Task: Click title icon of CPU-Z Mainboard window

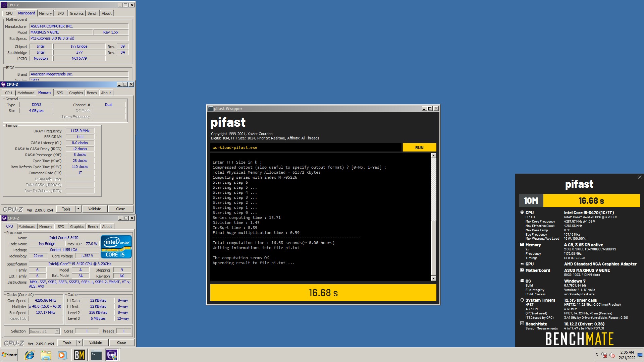Action: pos(4,5)
